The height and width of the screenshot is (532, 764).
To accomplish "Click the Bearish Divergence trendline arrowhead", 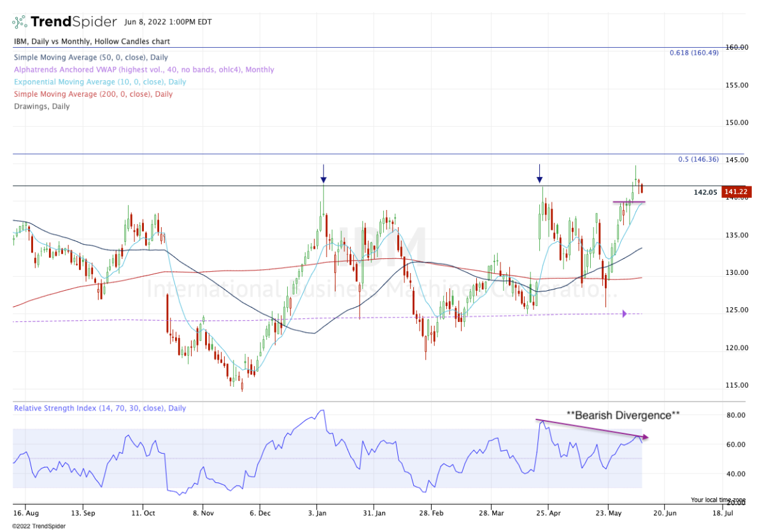I will pos(645,437).
